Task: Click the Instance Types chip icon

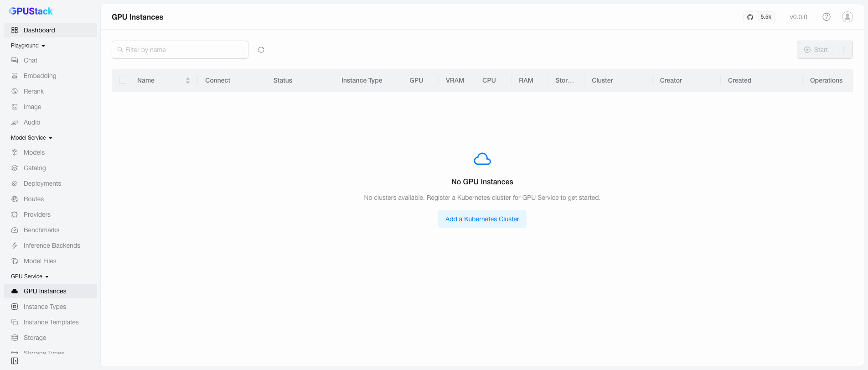Action: 15,307
